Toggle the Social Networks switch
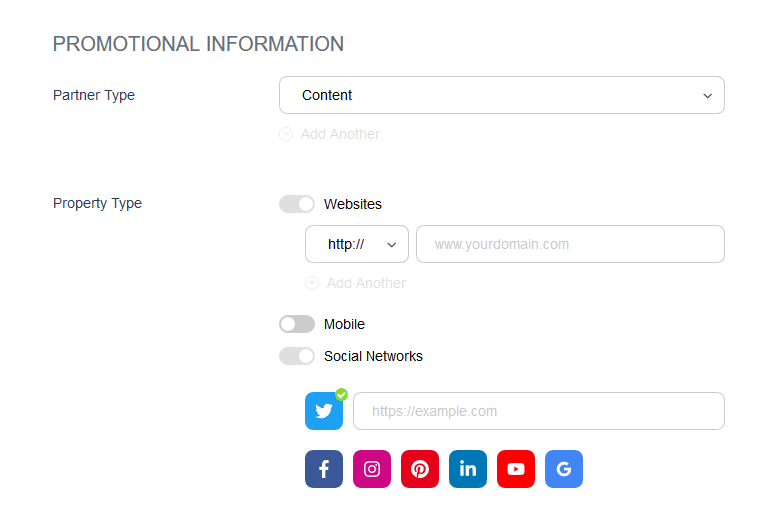The height and width of the screenshot is (511, 769). coord(297,356)
